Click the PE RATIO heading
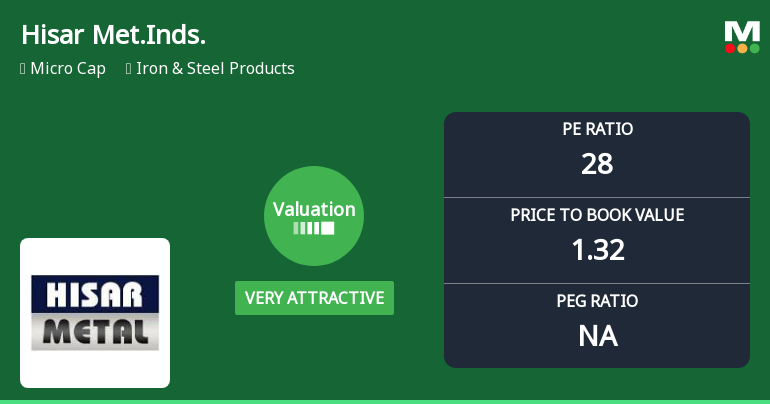 pos(597,129)
